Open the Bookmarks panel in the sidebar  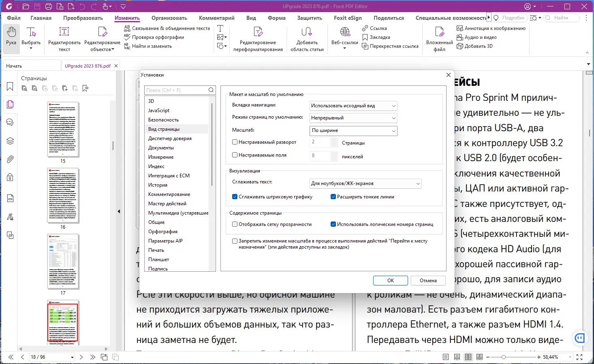tap(10, 87)
